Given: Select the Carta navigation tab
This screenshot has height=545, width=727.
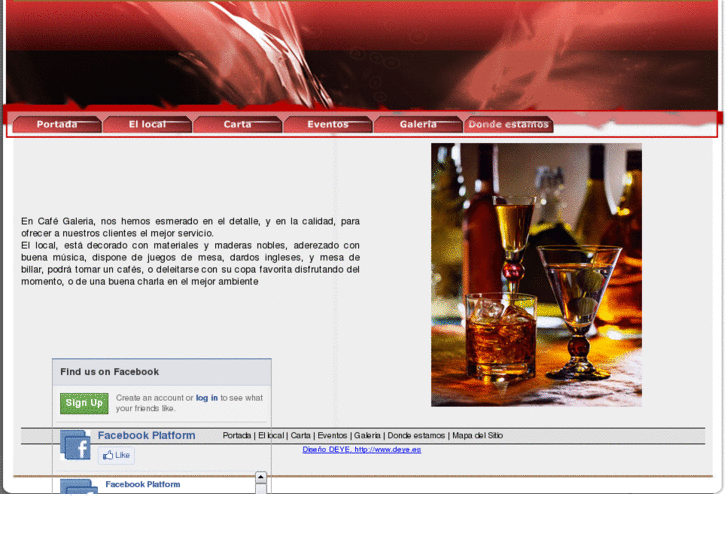Looking at the screenshot, I should pos(237,124).
